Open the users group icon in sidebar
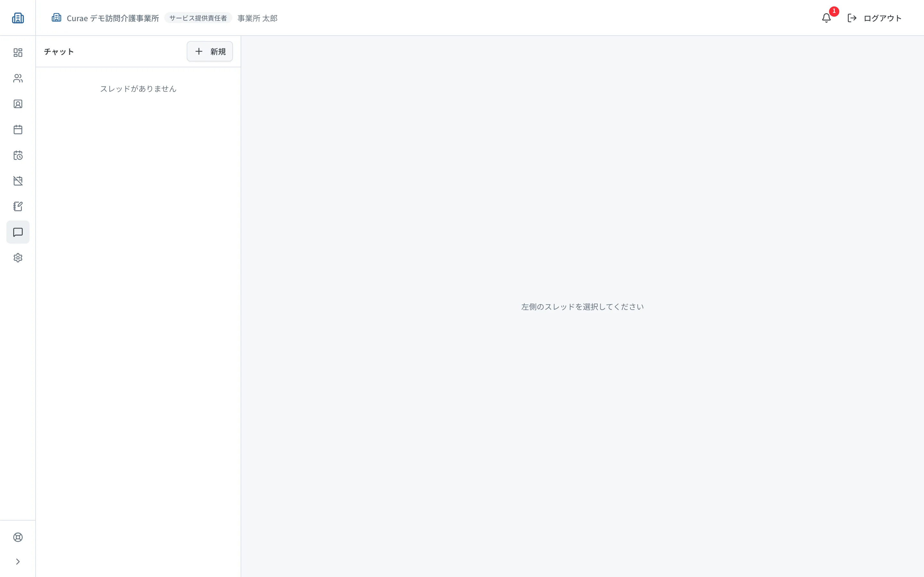Screen dimensions: 924x577 (18, 78)
